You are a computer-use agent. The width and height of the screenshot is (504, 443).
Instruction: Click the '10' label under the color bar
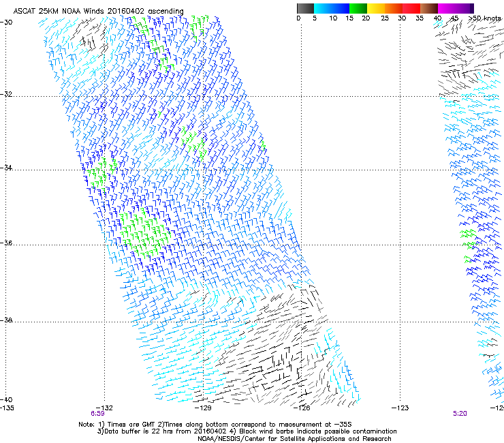click(x=333, y=18)
